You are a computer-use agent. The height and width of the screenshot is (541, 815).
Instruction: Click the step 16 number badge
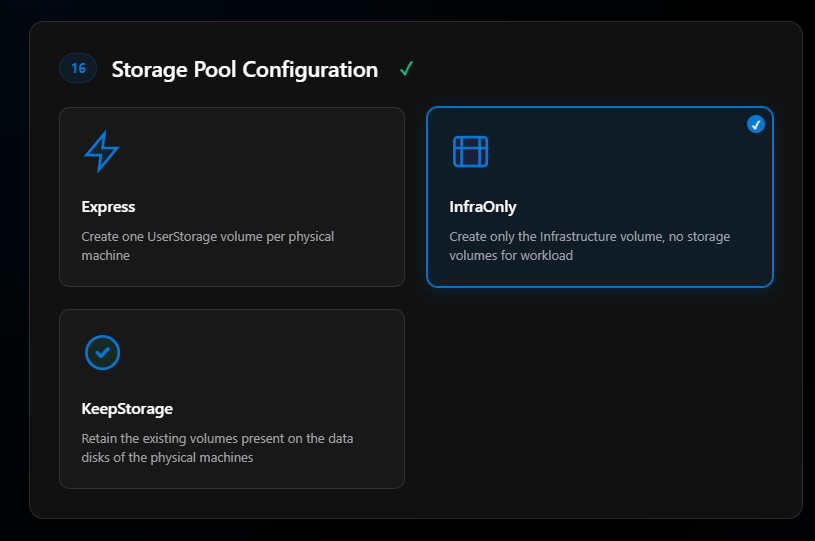(x=78, y=69)
